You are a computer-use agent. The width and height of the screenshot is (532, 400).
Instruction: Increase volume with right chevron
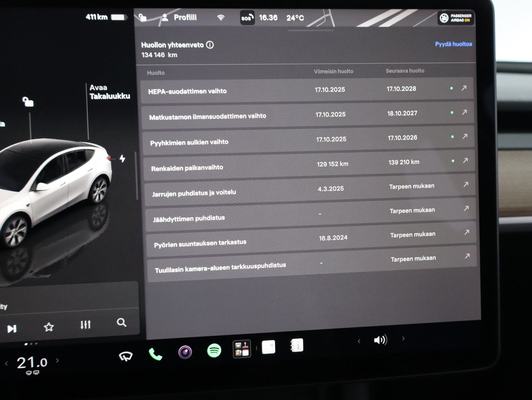click(403, 338)
